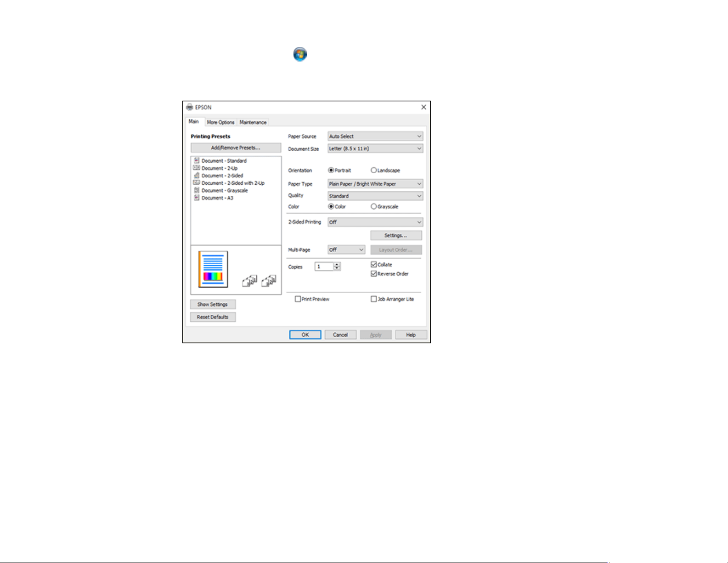Screen dimensions: 728x563
Task: Choose the Color radio option
Action: 331,206
